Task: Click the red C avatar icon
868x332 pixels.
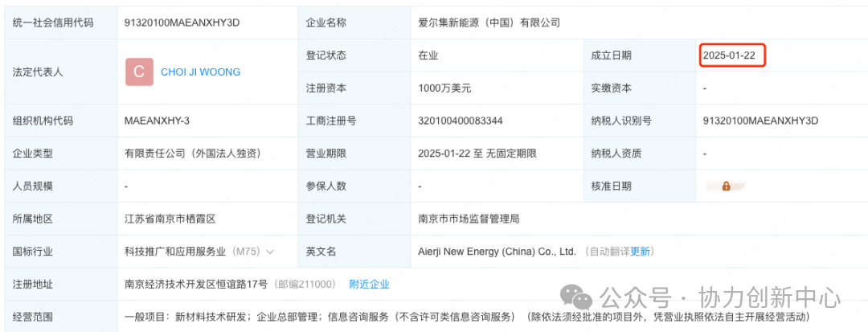Action: (139, 72)
